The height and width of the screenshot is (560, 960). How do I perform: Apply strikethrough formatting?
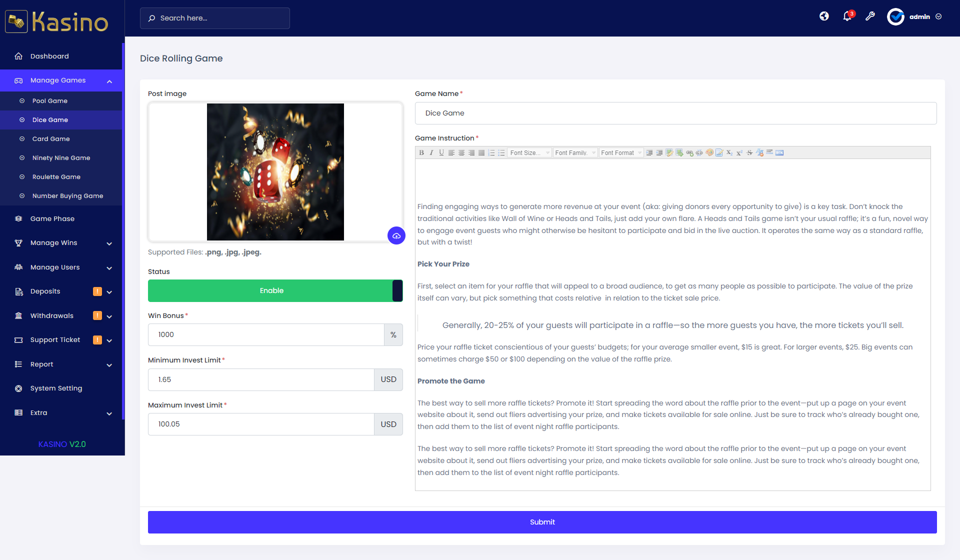pos(749,152)
